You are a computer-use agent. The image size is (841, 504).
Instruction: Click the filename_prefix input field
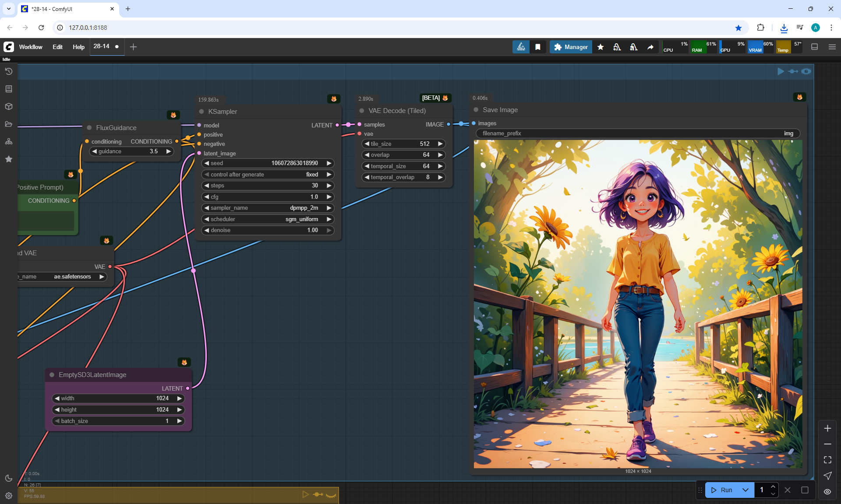click(637, 134)
